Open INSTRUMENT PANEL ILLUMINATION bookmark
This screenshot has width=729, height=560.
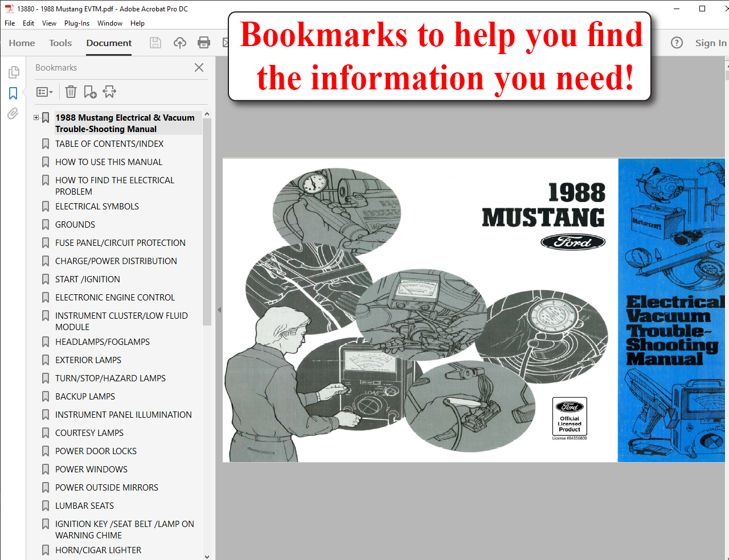124,415
